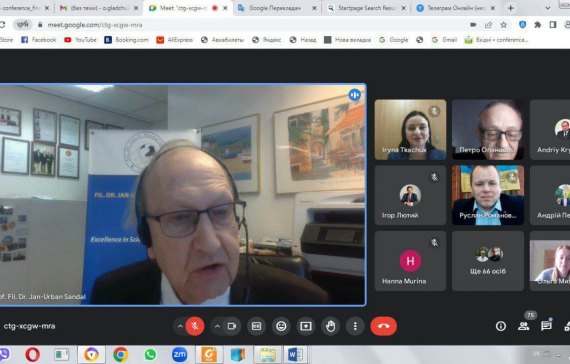This screenshot has width=570, height=364.
Task: Bookmark this page with star icon
Action: click(503, 25)
